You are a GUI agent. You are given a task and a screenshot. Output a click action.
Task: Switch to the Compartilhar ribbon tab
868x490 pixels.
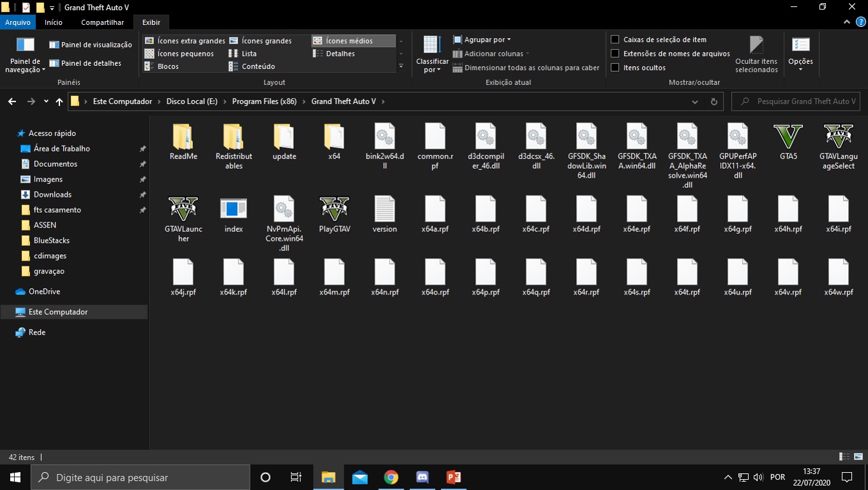coord(102,22)
